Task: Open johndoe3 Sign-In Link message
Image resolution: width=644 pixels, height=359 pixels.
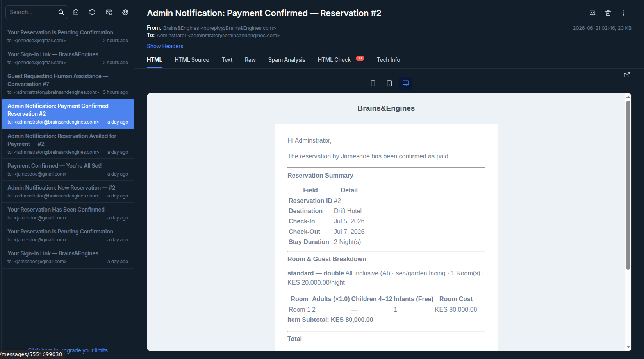Action: tap(68, 58)
